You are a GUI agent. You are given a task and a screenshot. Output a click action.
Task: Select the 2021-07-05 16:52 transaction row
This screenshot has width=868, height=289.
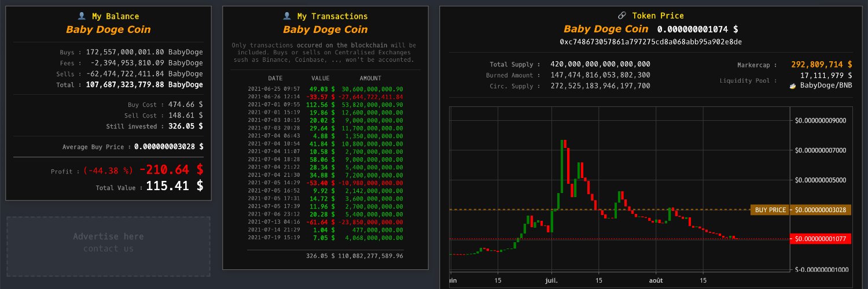click(x=325, y=190)
